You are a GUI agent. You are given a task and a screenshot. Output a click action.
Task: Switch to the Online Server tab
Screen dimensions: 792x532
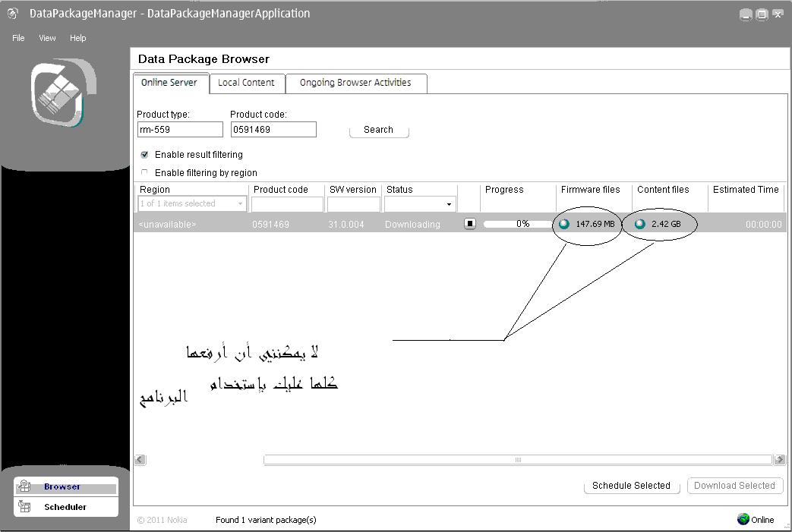pos(171,83)
